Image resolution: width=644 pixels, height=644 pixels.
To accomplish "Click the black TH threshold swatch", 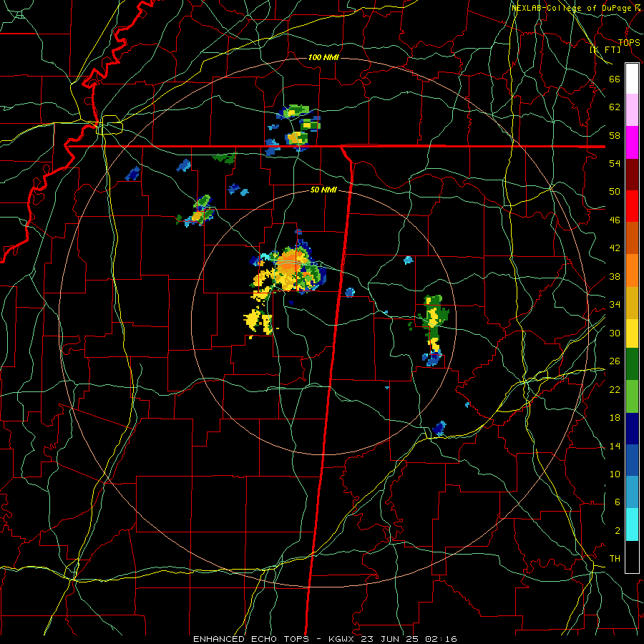I will coord(632,557).
